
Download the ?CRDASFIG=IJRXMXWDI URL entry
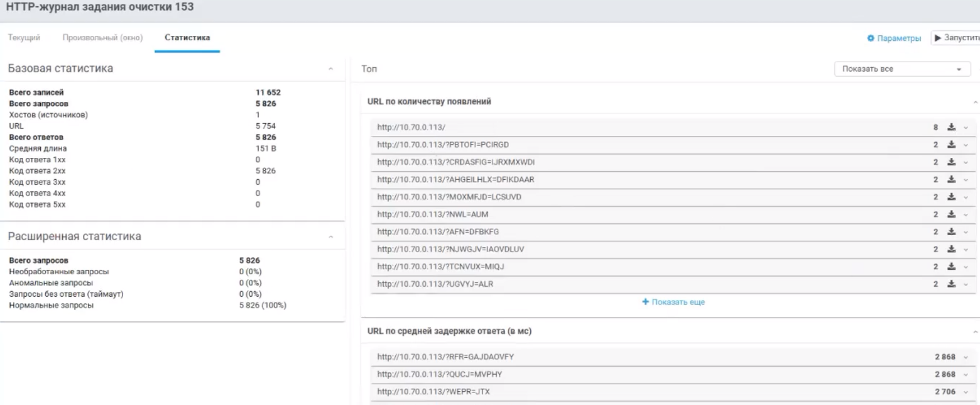[952, 162]
